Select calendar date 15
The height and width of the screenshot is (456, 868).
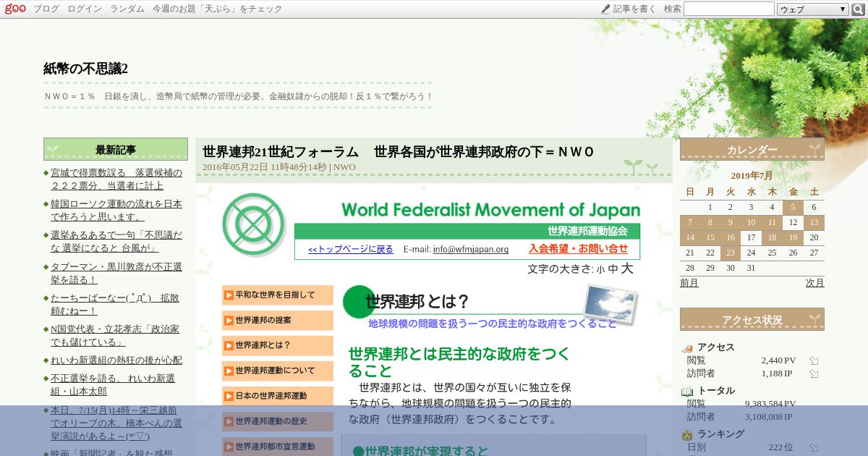coord(710,237)
